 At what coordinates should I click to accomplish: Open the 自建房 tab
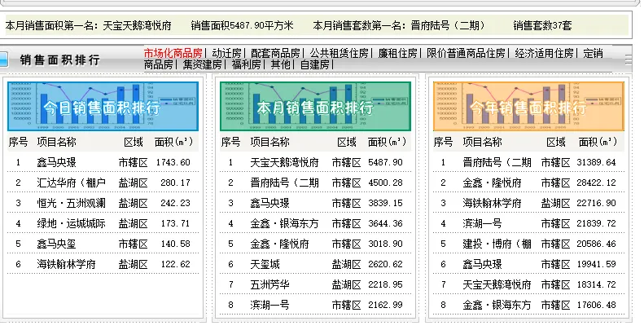pyautogui.click(x=314, y=64)
